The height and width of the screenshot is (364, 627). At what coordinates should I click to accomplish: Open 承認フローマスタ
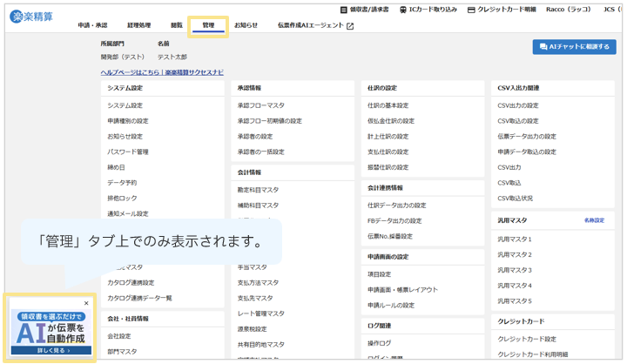point(260,105)
